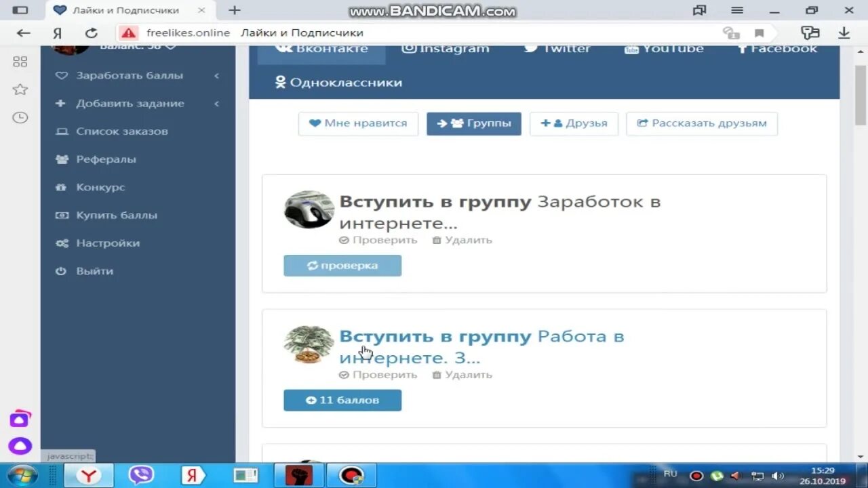868x488 pixels.
Task: Open the Вступить в группу Работа в интернете link
Action: (481, 347)
